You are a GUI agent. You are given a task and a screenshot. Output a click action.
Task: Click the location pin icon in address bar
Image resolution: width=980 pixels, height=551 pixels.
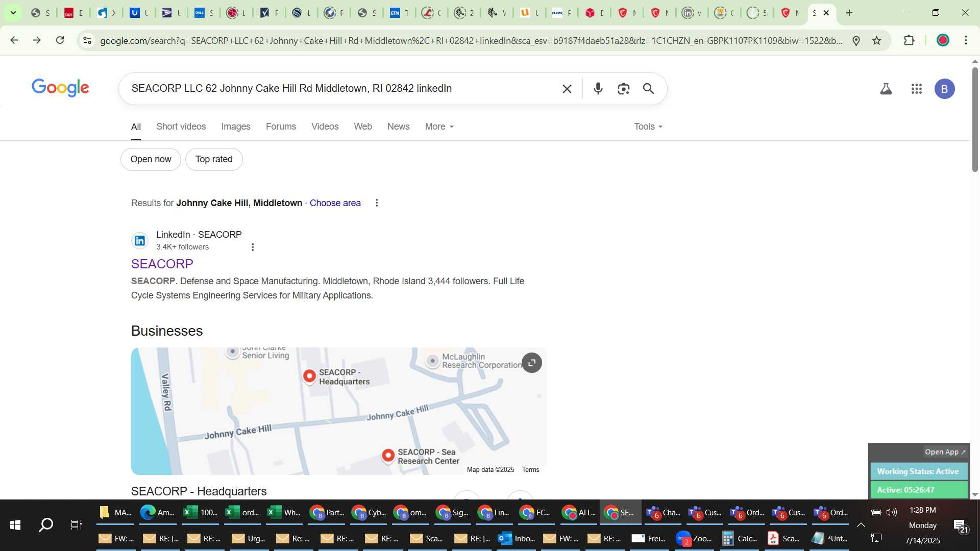(856, 40)
